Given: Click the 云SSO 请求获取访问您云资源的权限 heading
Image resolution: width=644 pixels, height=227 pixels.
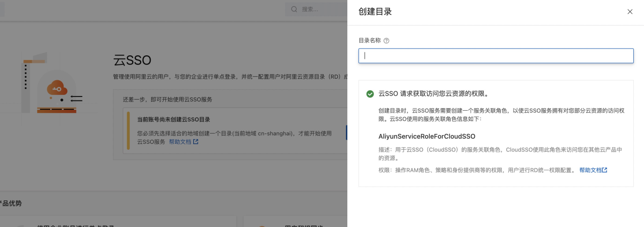Looking at the screenshot, I should click(434, 94).
